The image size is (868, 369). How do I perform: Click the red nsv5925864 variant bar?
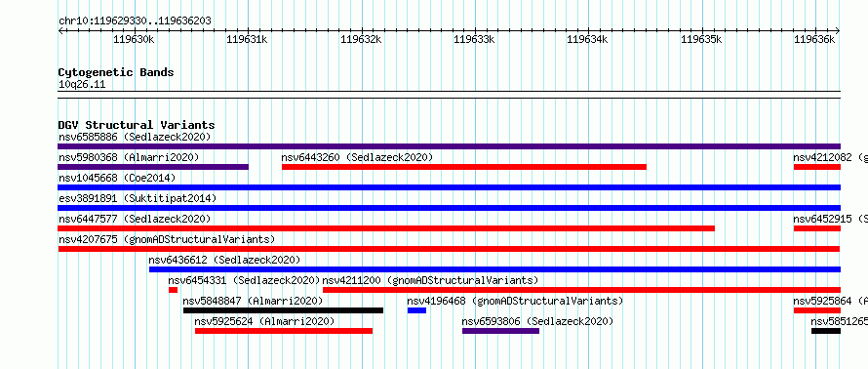[x=817, y=310]
